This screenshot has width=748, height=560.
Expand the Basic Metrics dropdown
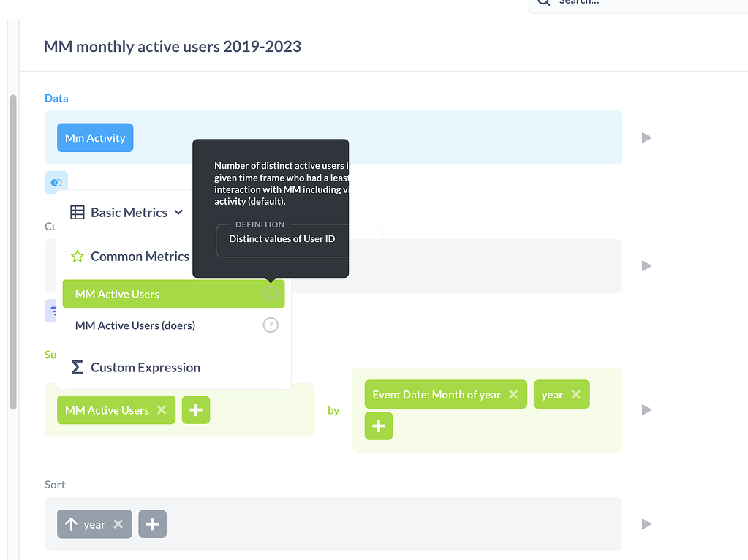pos(178,212)
